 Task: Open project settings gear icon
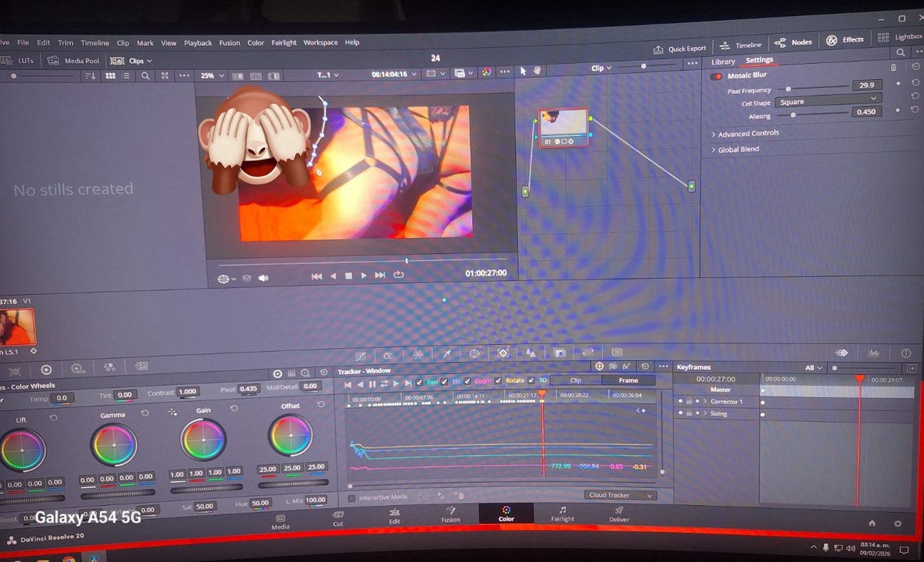pyautogui.click(x=897, y=524)
